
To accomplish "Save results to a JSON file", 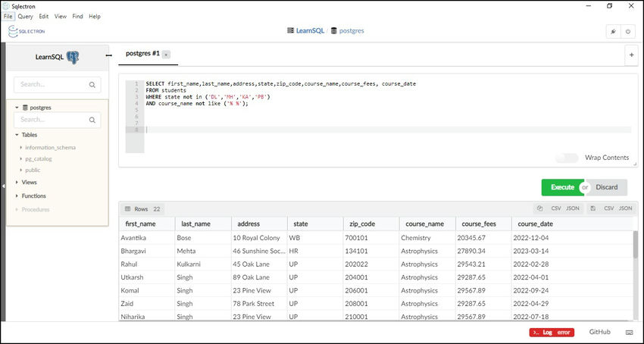I will tap(625, 208).
